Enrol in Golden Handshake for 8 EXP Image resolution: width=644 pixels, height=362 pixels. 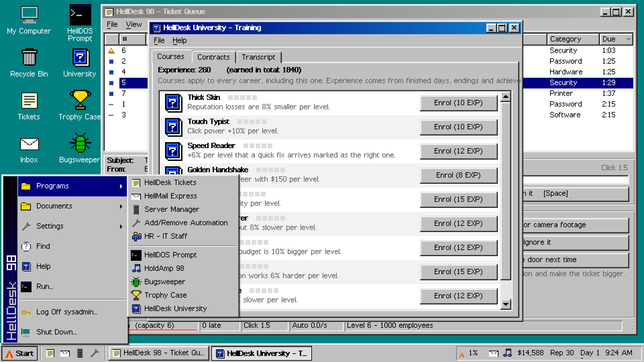point(458,175)
